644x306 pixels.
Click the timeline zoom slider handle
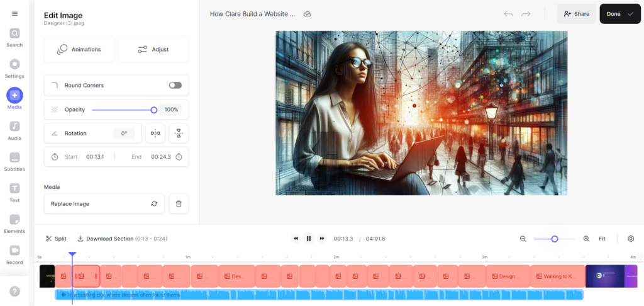555,239
